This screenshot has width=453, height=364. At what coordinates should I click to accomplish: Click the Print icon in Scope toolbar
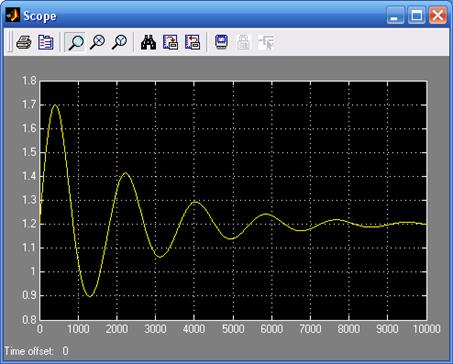[24, 42]
